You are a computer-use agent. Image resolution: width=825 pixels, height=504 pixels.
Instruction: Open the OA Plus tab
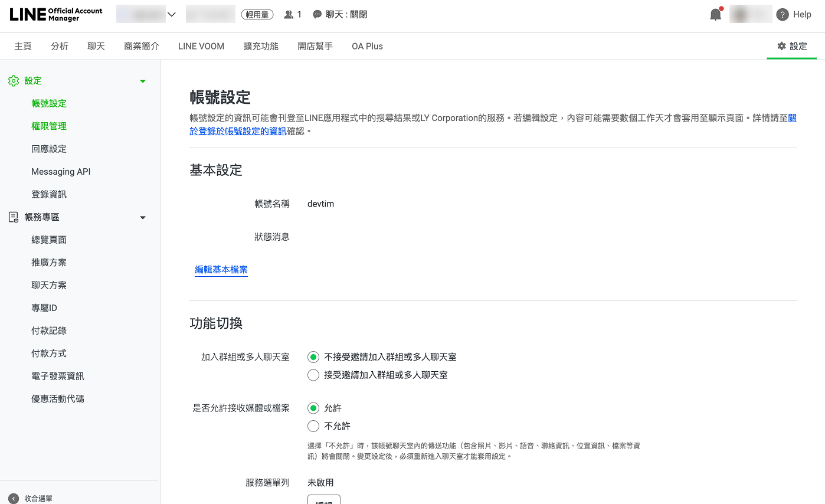(367, 46)
